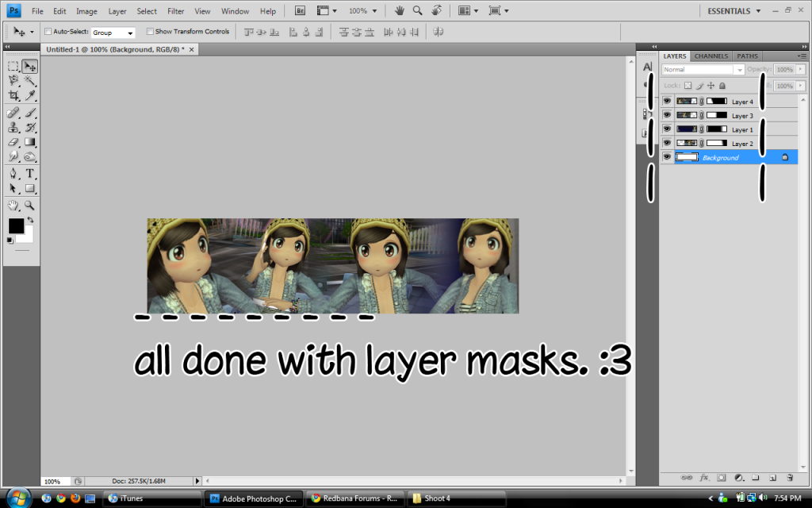This screenshot has width=812, height=508.
Task: Select the History Brush tool
Action: [x=29, y=127]
